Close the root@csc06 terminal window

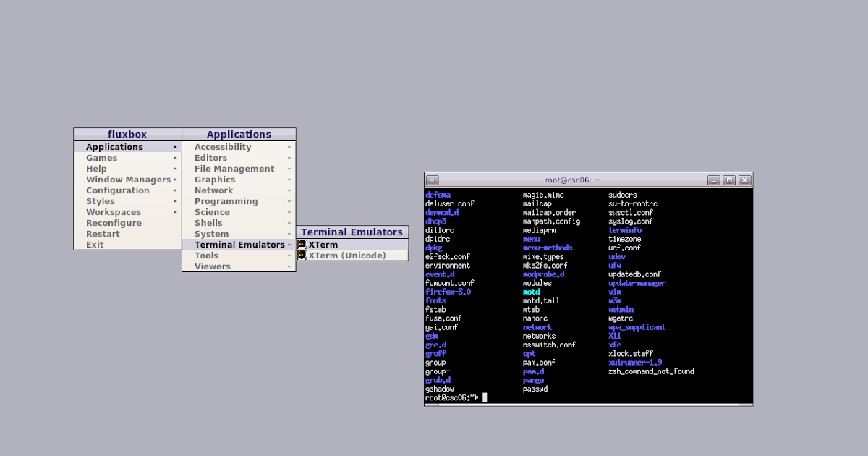click(x=744, y=180)
